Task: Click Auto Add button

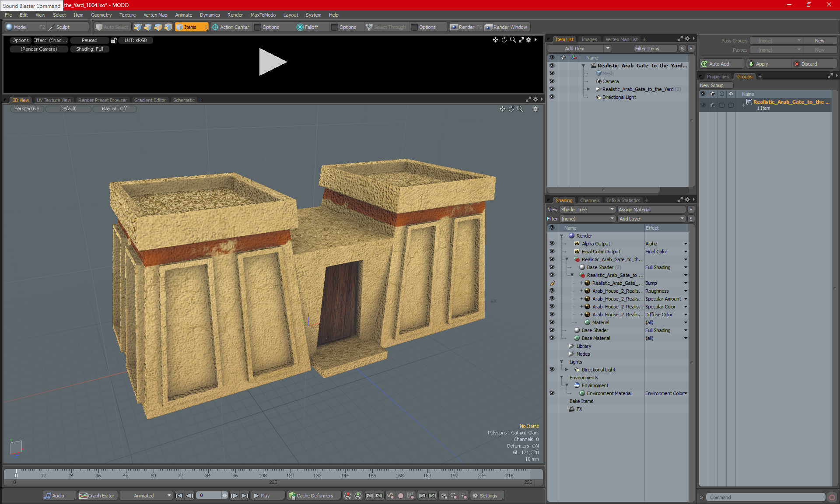Action: pos(722,64)
